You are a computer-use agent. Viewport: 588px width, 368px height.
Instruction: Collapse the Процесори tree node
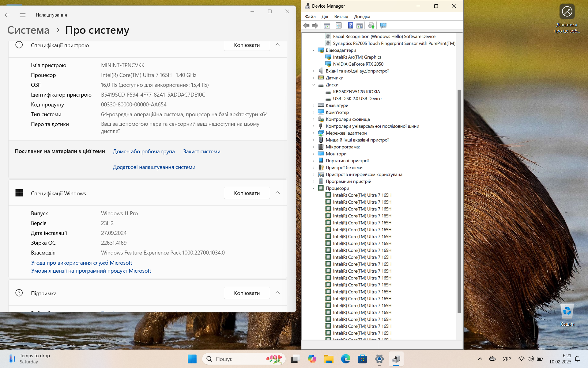coord(314,188)
